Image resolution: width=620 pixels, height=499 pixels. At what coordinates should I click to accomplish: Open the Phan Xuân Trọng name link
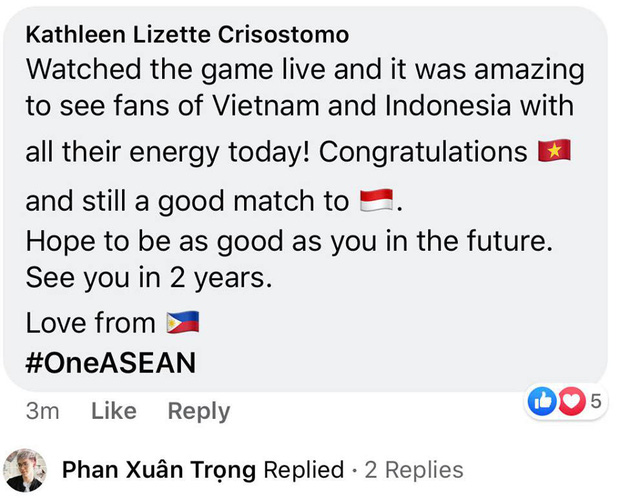point(159,469)
